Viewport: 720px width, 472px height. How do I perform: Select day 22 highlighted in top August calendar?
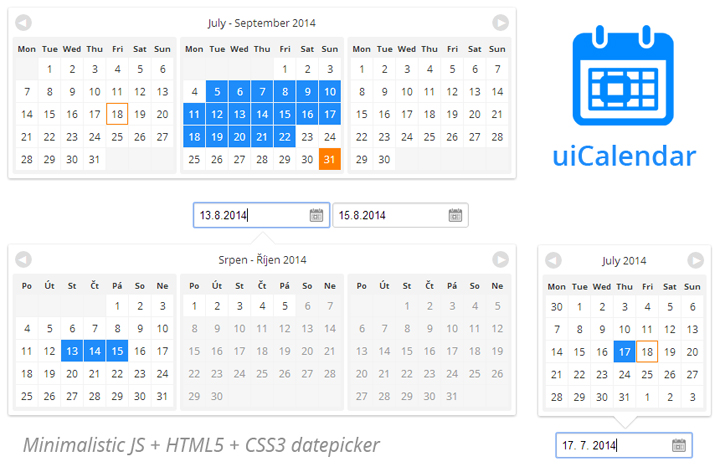tap(285, 137)
